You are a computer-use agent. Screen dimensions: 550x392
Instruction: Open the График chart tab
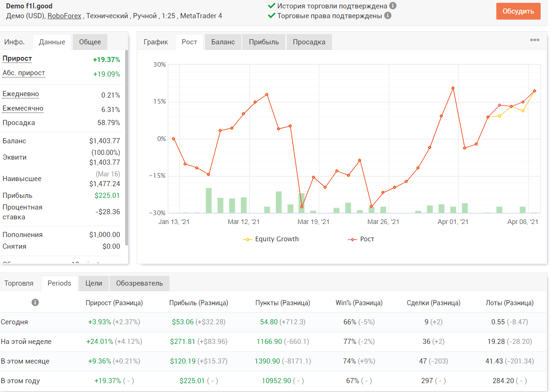(156, 42)
